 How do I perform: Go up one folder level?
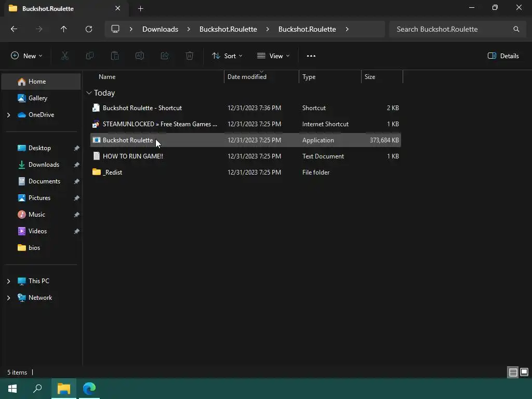64,29
